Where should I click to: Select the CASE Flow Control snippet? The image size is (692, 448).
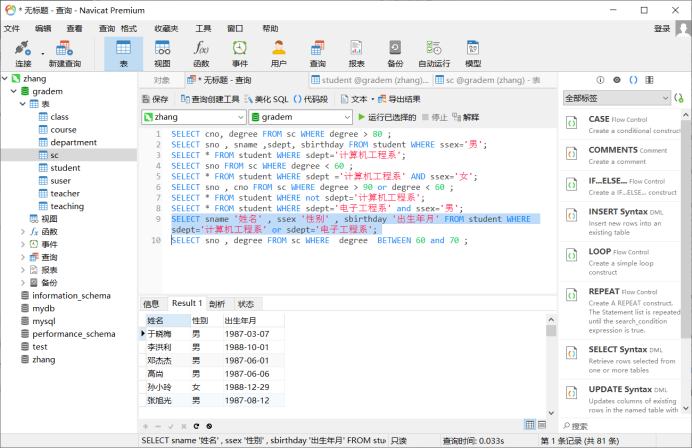click(x=622, y=124)
